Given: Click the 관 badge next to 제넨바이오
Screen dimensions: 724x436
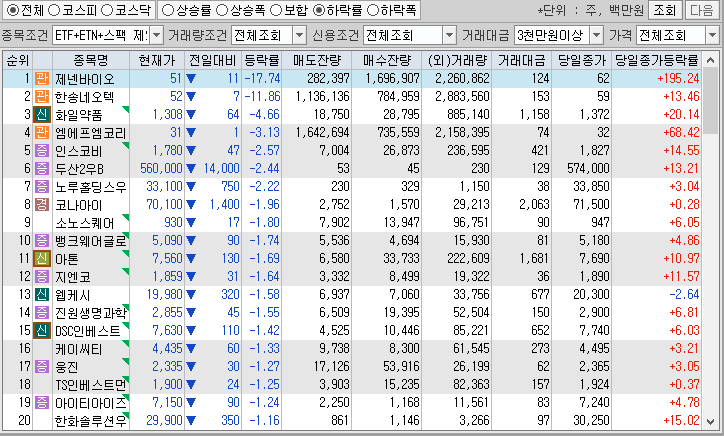Looking at the screenshot, I should click(x=42, y=79).
